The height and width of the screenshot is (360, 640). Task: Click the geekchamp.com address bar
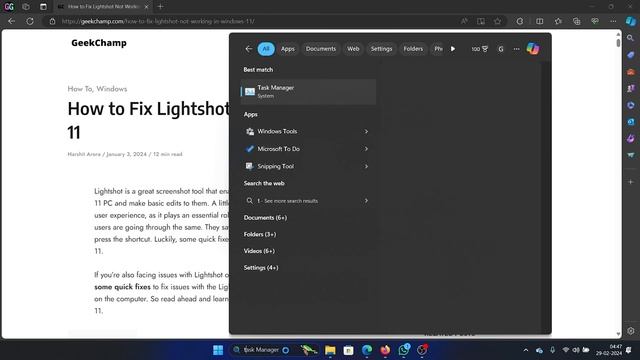pyautogui.click(x=253, y=21)
